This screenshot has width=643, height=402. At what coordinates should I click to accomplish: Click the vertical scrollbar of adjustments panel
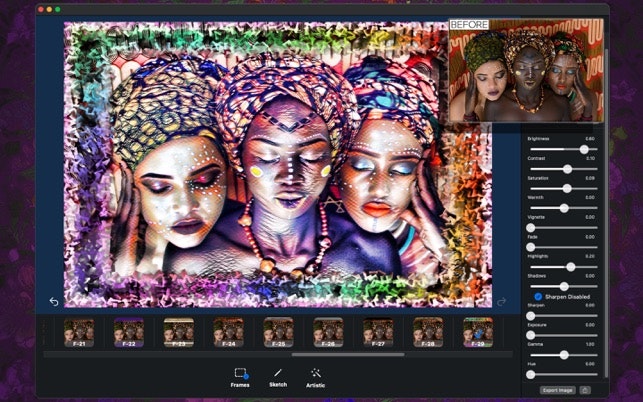(606, 212)
